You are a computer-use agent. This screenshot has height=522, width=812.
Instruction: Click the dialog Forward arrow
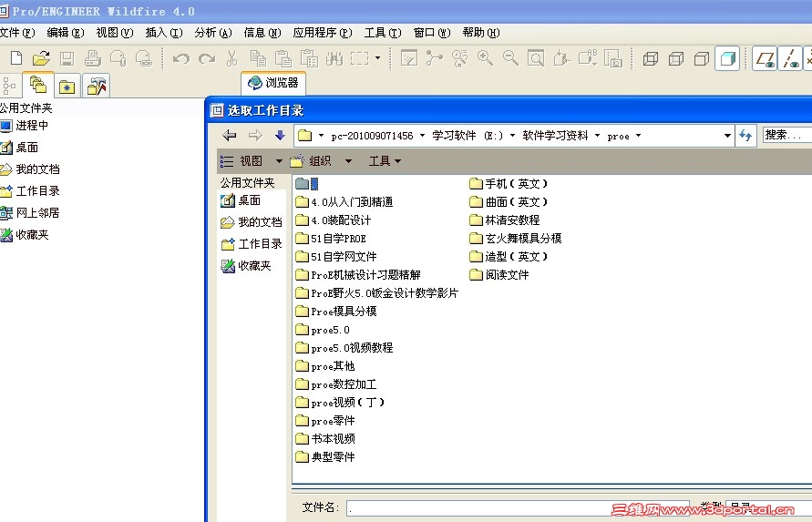point(255,136)
